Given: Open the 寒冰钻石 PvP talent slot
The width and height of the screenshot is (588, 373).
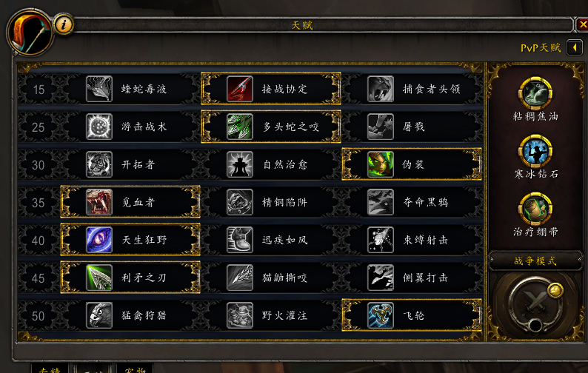Looking at the screenshot, I should pyautogui.click(x=535, y=151).
